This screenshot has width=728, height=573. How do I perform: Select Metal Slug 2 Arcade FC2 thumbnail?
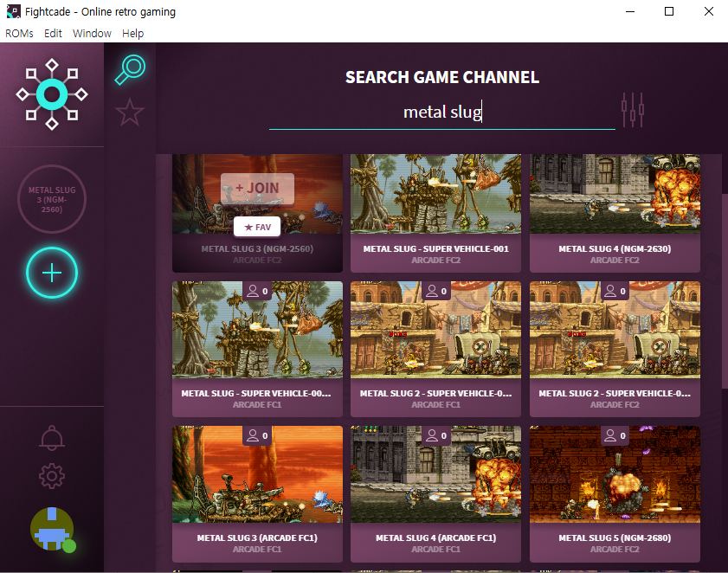(x=615, y=330)
